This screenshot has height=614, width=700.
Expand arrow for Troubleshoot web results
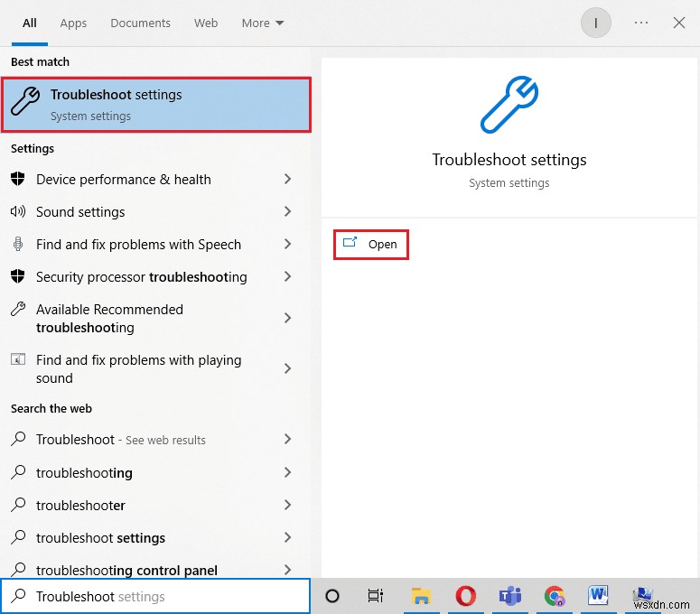point(287,439)
